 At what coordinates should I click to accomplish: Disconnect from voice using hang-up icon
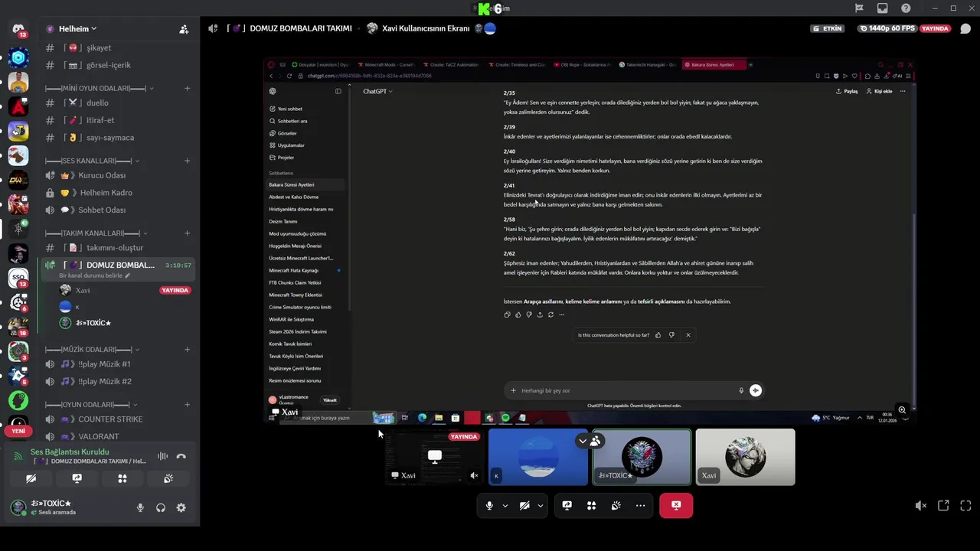pos(181,456)
